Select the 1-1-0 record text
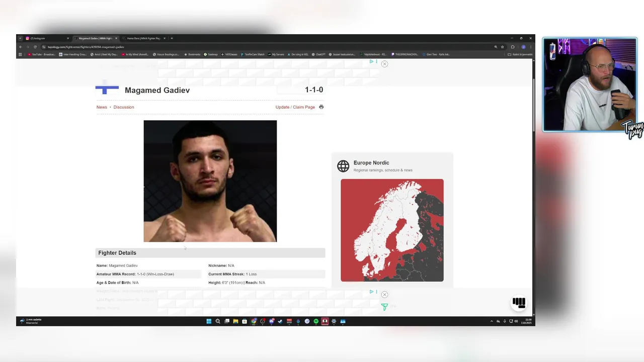This screenshot has width=644, height=362. (314, 89)
